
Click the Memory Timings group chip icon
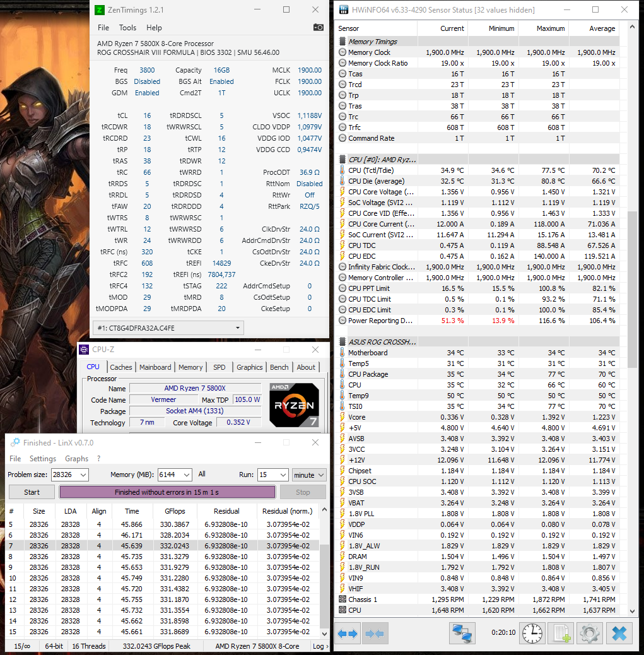click(x=342, y=42)
